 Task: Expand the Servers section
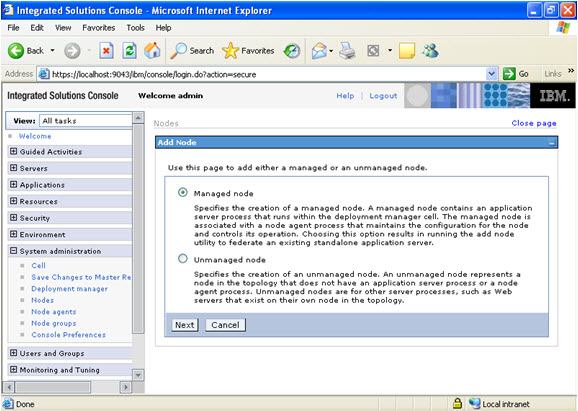14,168
